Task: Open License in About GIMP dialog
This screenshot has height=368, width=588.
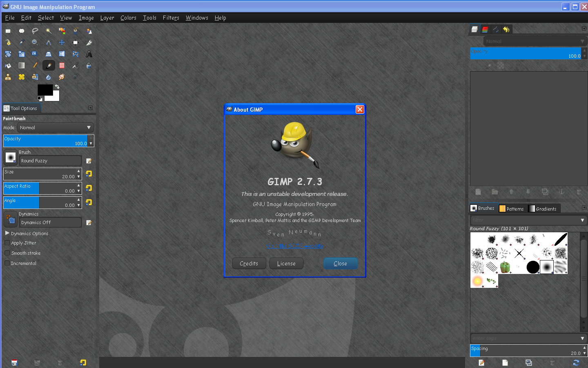Action: (286, 263)
